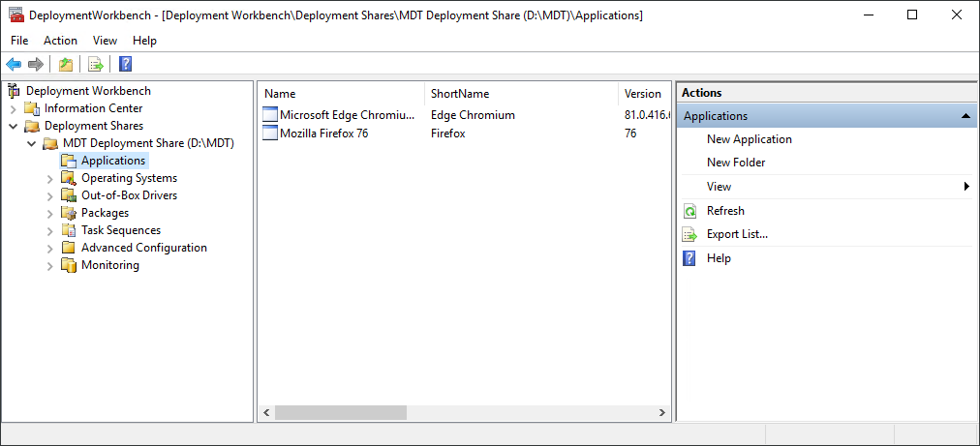
Task: Open the Help menu in menu bar
Action: [x=144, y=41]
